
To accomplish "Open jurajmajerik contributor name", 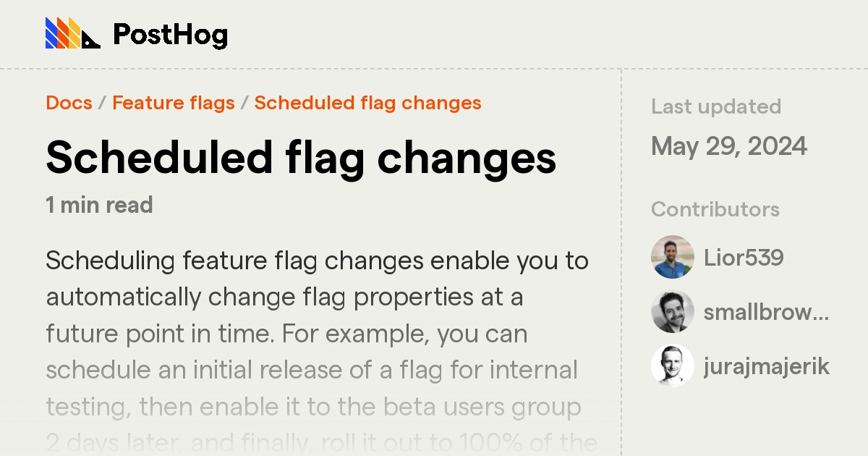I will point(767,367).
